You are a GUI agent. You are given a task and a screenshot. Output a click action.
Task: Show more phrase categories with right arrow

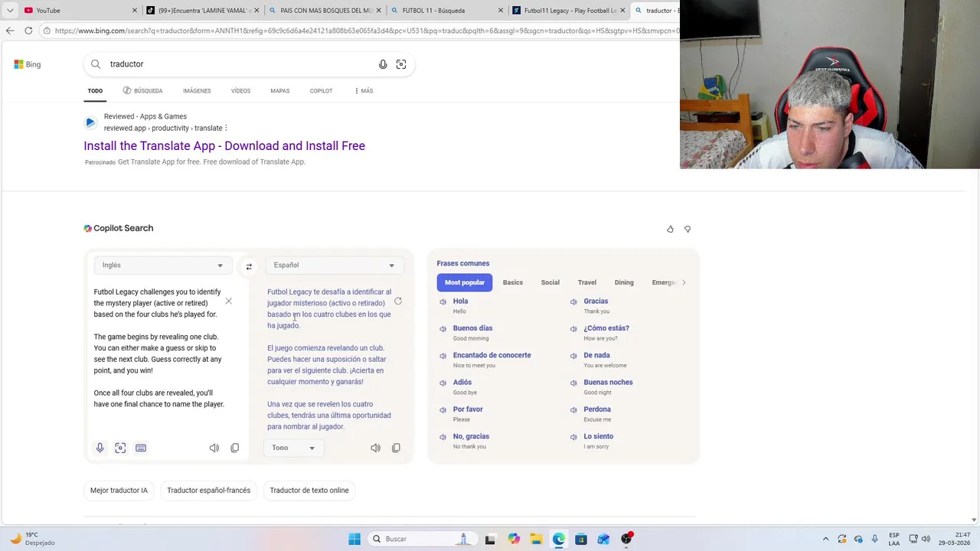click(x=684, y=282)
